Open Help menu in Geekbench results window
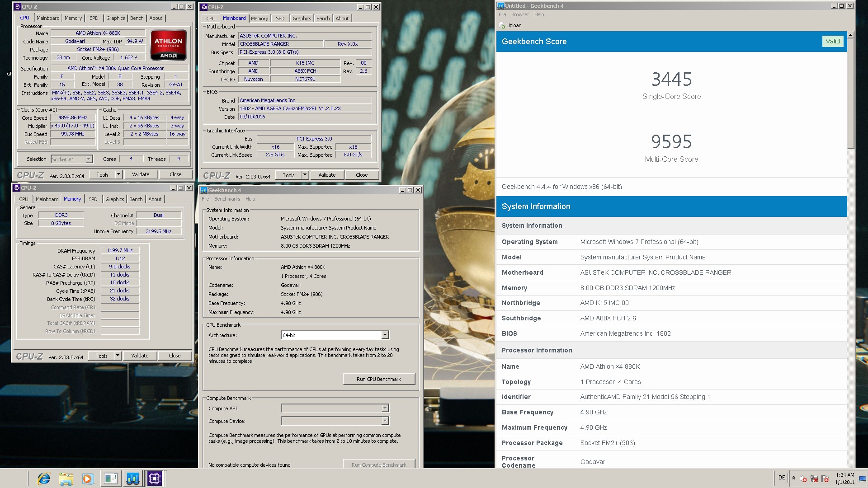The image size is (868, 488). (x=539, y=14)
